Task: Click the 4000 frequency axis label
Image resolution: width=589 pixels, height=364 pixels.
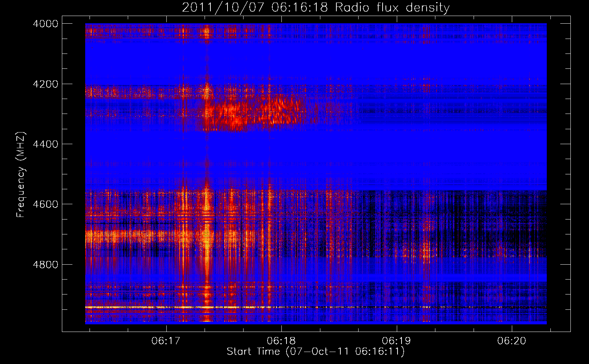Action: tap(46, 24)
